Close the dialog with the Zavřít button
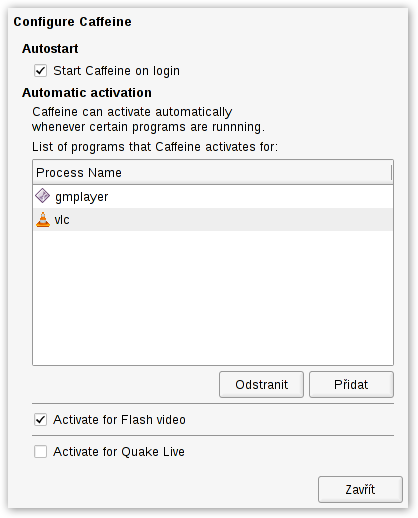The height and width of the screenshot is (518, 418). [x=360, y=489]
